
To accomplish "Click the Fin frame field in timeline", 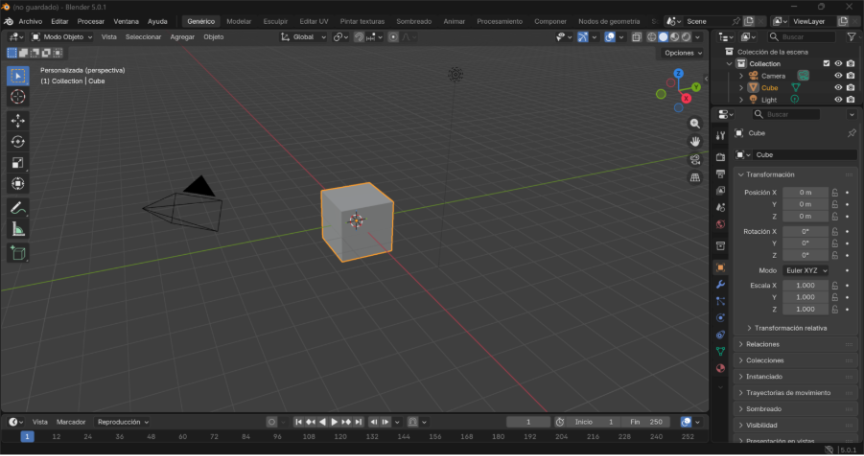I will coord(646,422).
